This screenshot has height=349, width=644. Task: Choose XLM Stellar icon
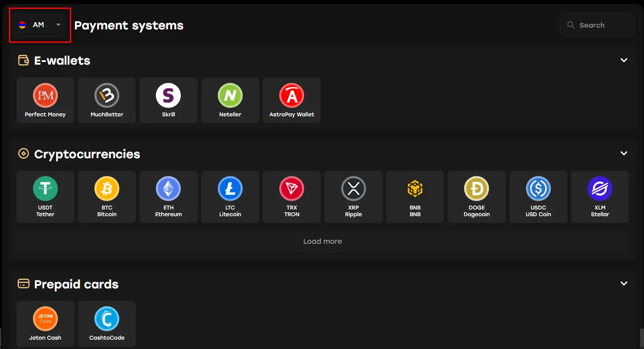coord(600,189)
